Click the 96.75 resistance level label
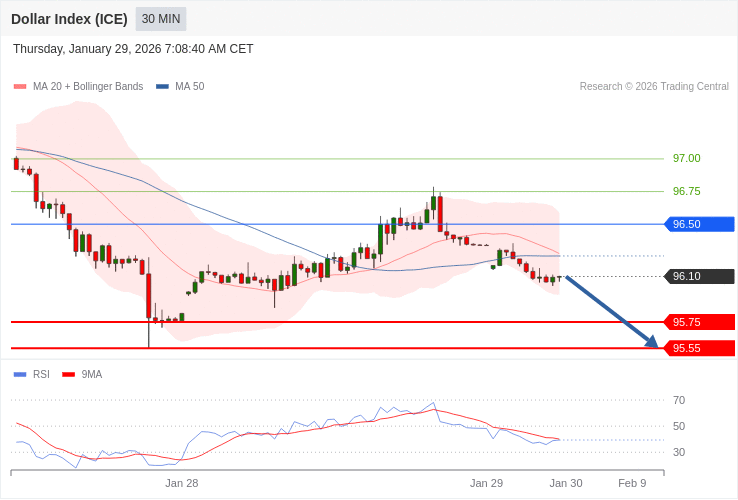The width and height of the screenshot is (738, 500). (687, 191)
